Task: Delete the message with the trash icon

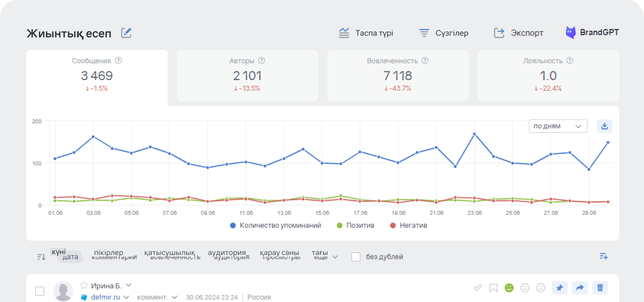Action: point(600,288)
